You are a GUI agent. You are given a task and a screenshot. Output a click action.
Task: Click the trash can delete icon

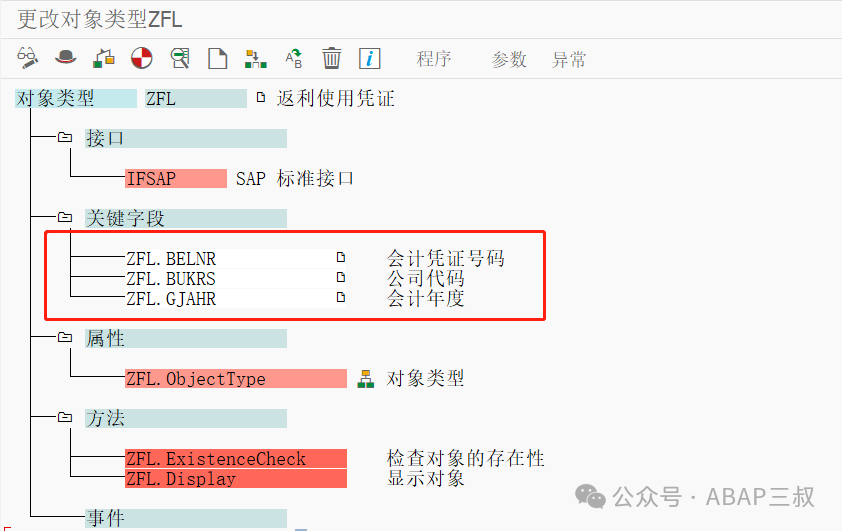tap(331, 58)
